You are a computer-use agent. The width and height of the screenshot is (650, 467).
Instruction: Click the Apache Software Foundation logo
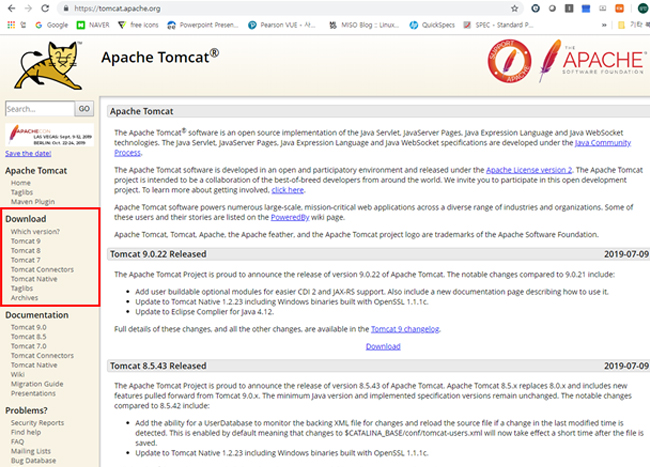593,61
